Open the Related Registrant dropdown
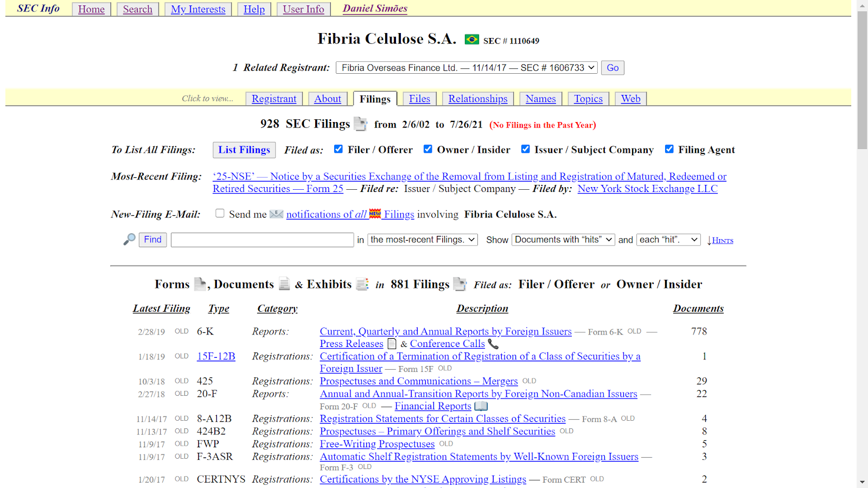Image resolution: width=868 pixels, height=488 pixels. coord(467,68)
